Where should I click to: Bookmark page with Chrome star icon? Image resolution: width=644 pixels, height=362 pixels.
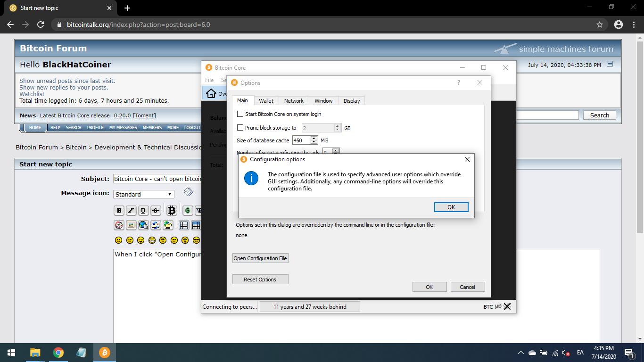600,25
